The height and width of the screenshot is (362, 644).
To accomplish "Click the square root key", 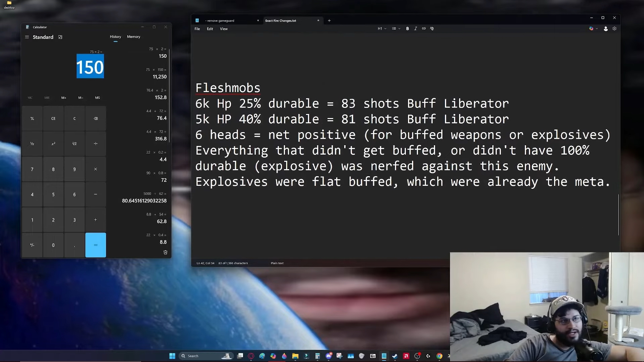I will 75,144.
